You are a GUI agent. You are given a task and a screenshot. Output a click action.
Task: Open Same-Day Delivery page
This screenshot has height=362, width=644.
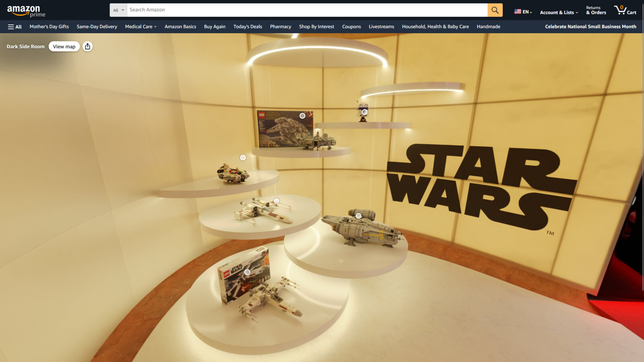(x=97, y=27)
